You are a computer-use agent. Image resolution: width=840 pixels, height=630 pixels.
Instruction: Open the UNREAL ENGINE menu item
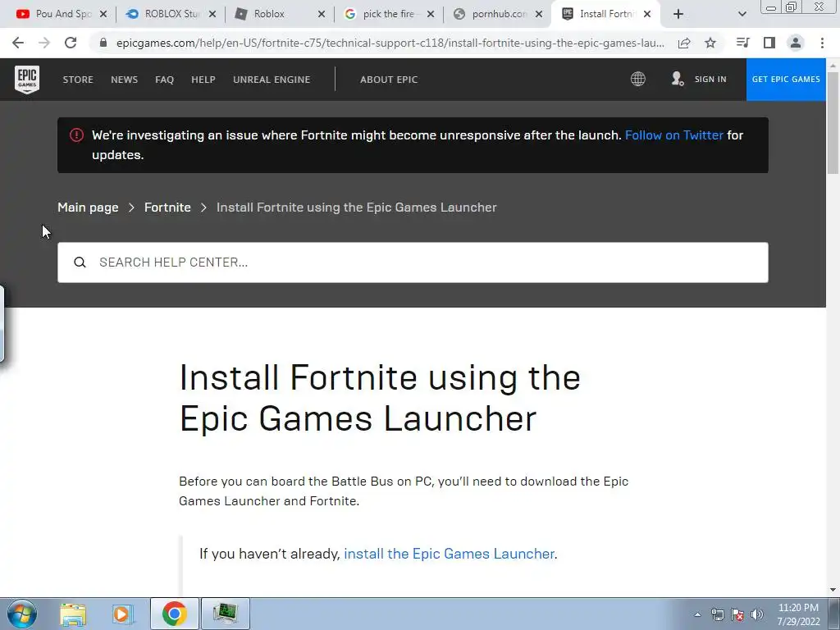tap(272, 80)
